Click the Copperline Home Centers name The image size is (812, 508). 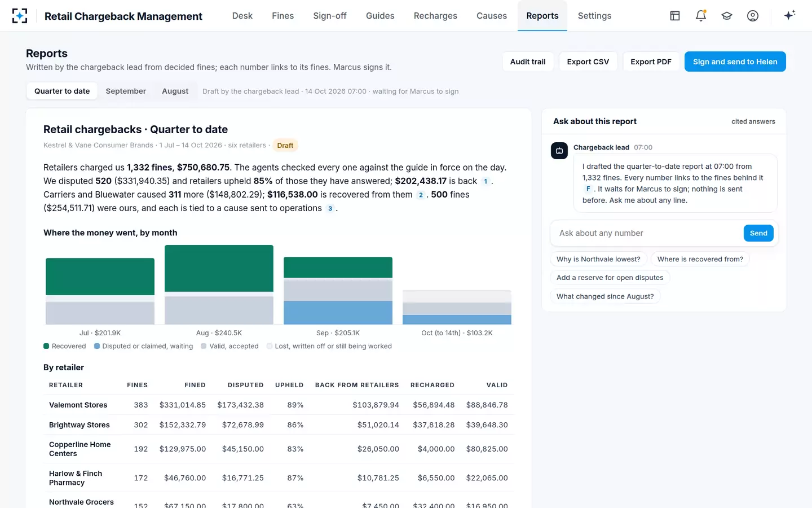coord(80,449)
